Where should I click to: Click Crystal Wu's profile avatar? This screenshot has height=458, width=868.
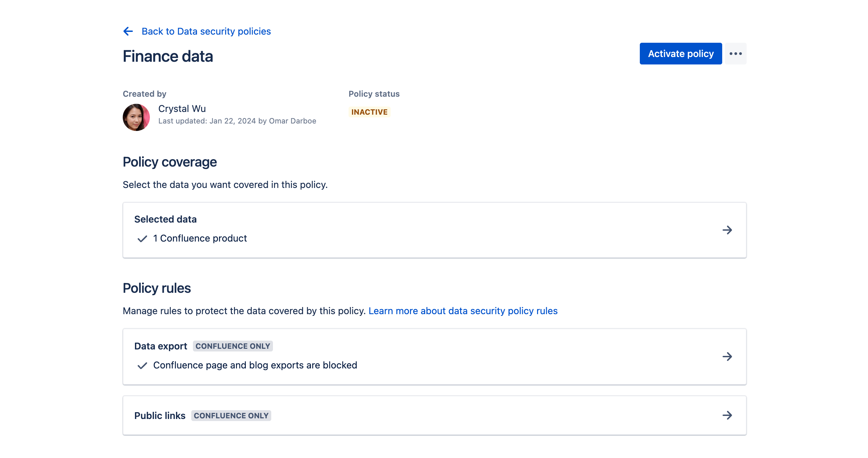point(136,117)
